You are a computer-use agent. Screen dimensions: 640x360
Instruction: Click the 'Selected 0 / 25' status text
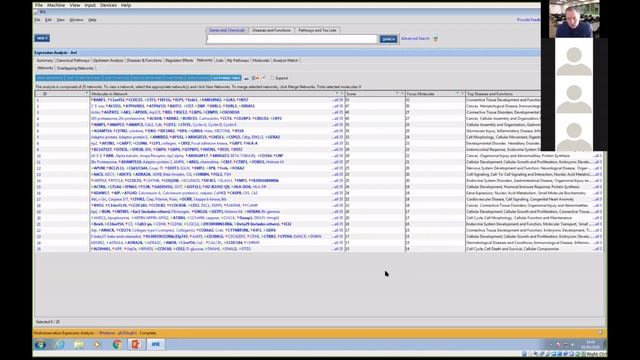pos(48,322)
